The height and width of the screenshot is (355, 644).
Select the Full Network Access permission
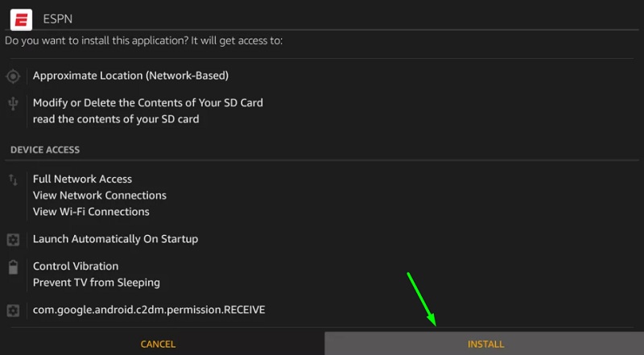pyautogui.click(x=83, y=180)
